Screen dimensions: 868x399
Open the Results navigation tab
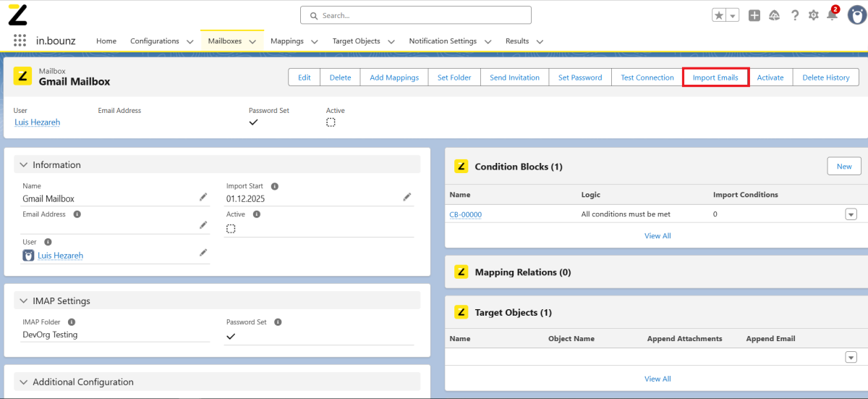(x=516, y=41)
